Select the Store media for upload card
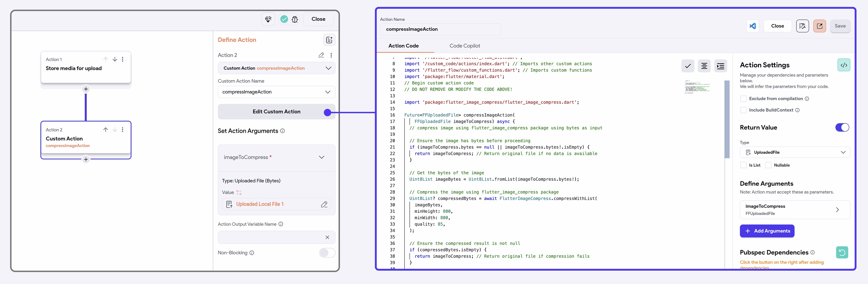The width and height of the screenshot is (868, 284). pos(86,67)
